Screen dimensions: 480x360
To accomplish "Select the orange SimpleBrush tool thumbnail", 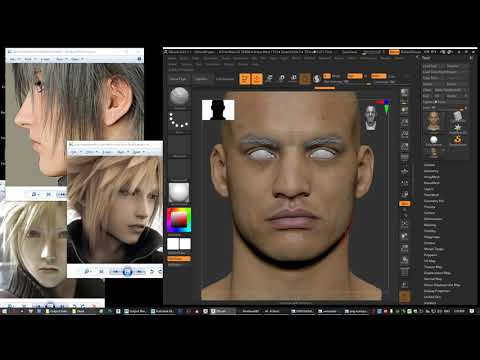I will pos(458,140).
